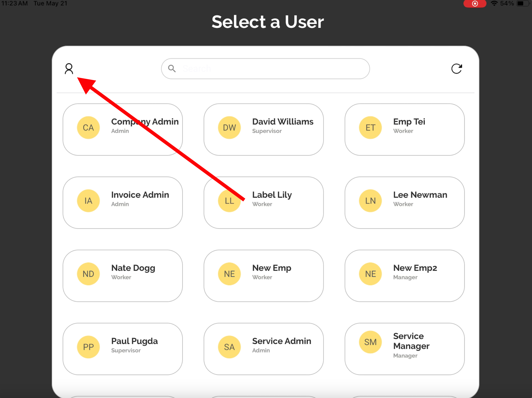Choose user Label Lily
The width and height of the screenshot is (532, 398).
tap(264, 203)
